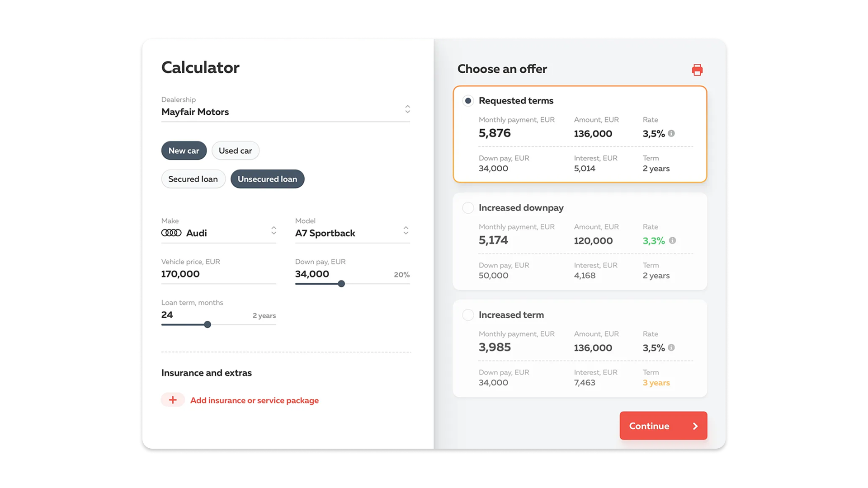Viewport: 868px width, 488px height.
Task: Click the arrow icon on Continue button
Action: [x=695, y=426]
